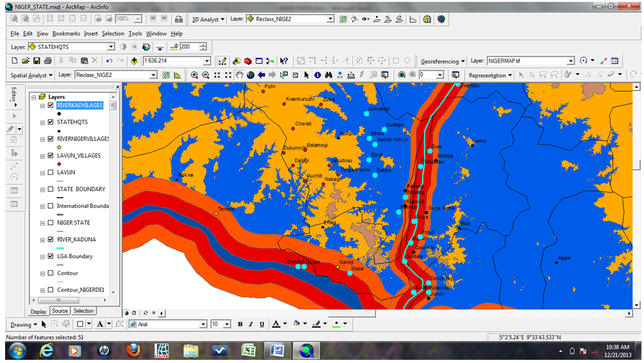Enable the NIGER STATE layer checkbox

coord(51,223)
